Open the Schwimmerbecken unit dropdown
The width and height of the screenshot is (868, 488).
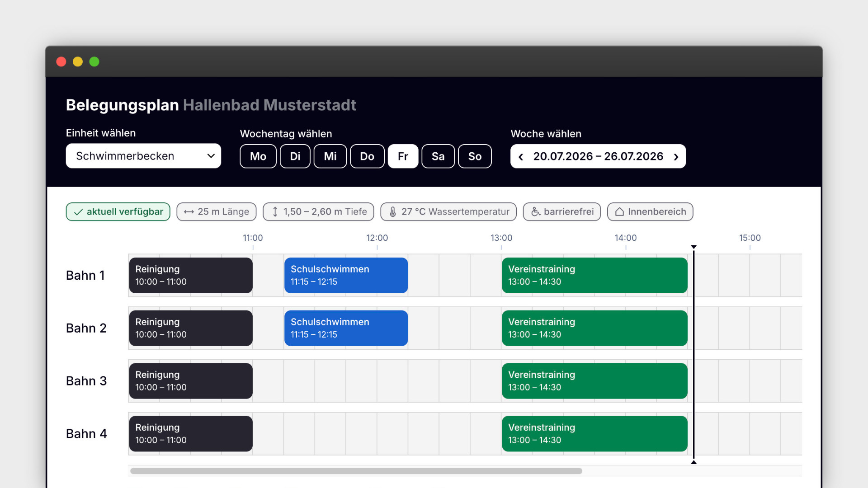tap(143, 156)
